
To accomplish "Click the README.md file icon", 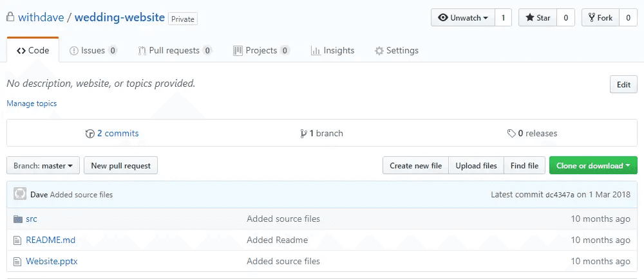I will coord(17,240).
